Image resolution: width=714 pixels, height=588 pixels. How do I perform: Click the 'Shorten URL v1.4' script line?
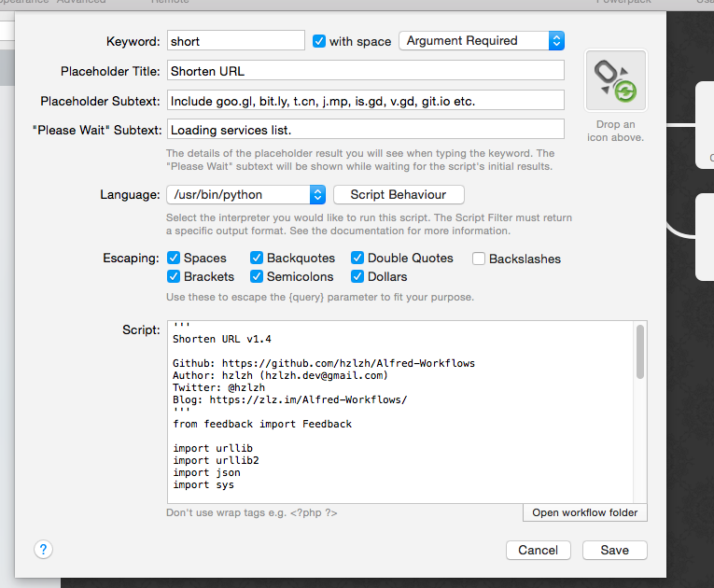(x=222, y=339)
